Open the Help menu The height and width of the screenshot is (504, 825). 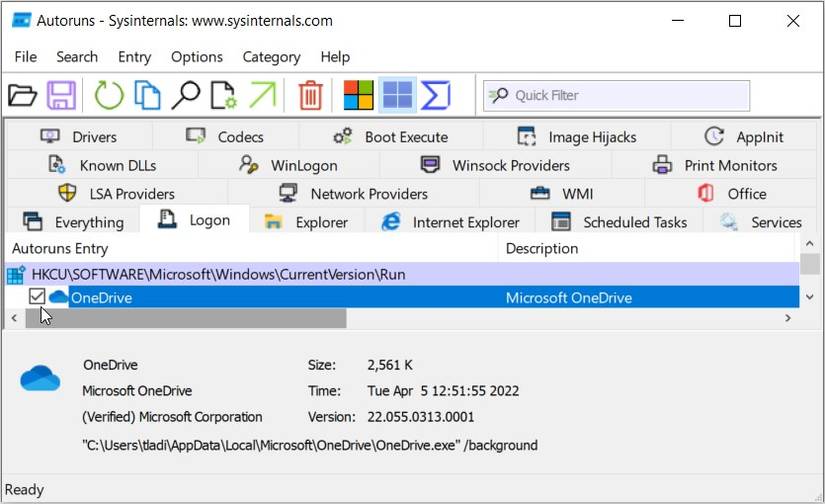click(x=335, y=57)
